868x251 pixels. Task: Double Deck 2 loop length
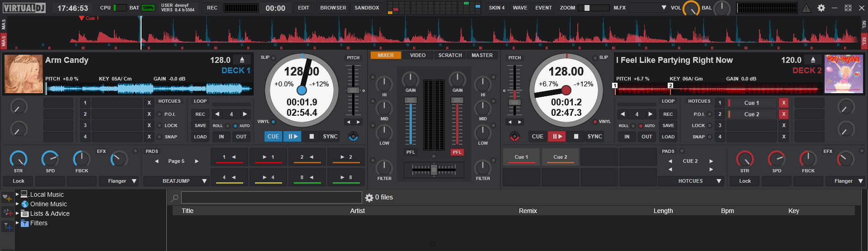[x=650, y=114]
